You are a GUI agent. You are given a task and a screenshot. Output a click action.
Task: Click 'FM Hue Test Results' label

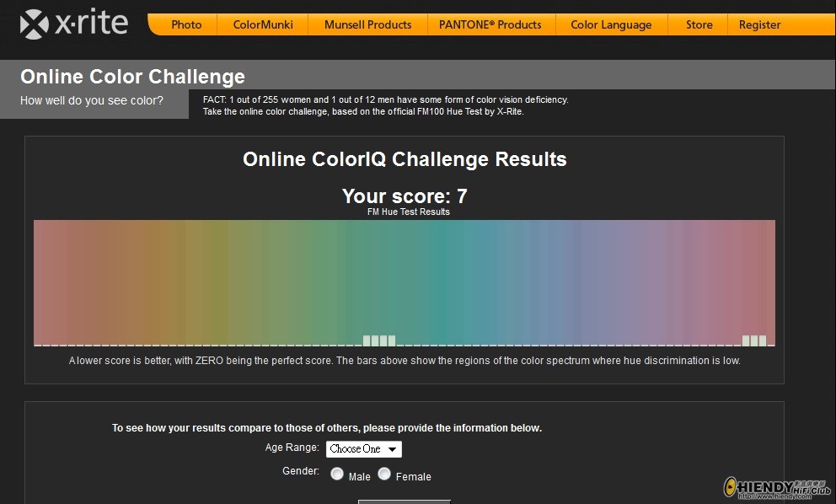tap(409, 212)
